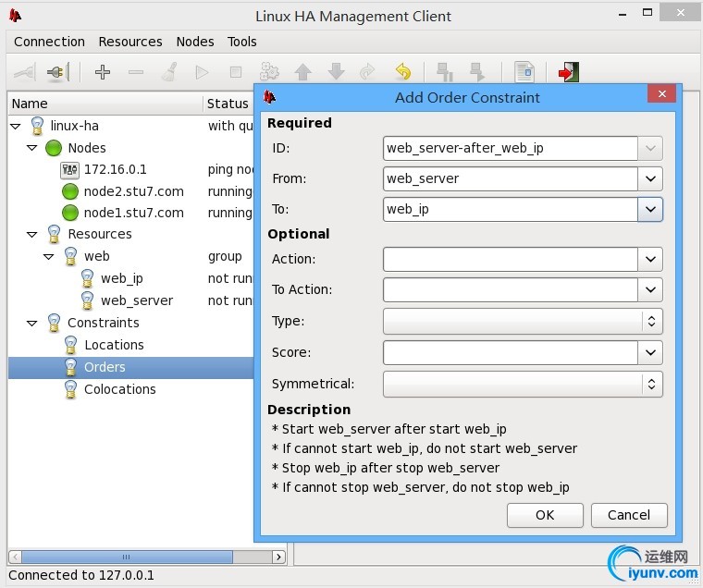This screenshot has width=703, height=588.
Task: Collapse the Nodes tree branch
Action: 31,148
